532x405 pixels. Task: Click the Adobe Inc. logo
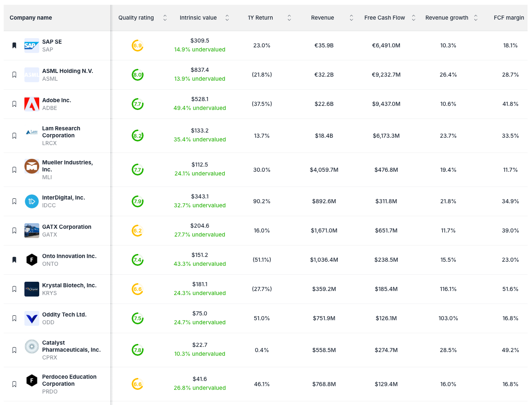point(31,104)
